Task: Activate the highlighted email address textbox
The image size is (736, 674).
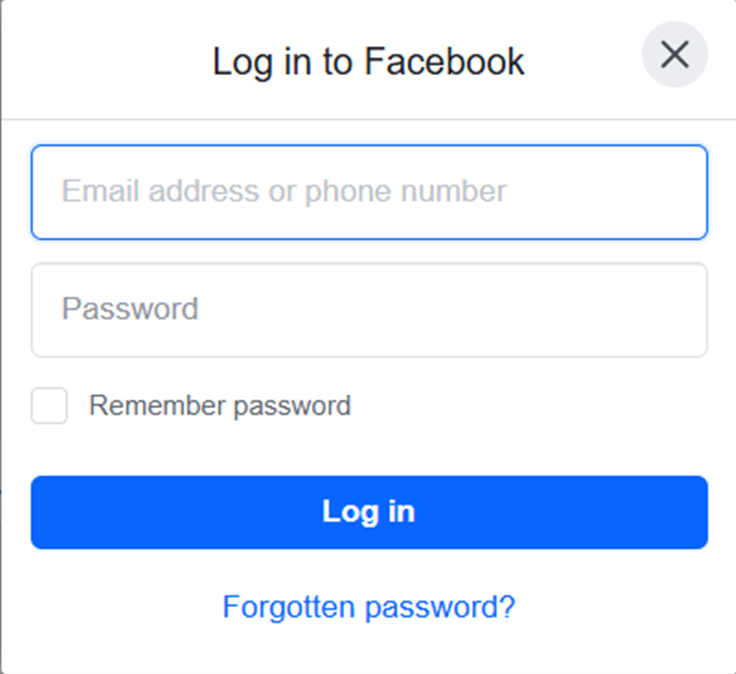Action: pyautogui.click(x=369, y=192)
